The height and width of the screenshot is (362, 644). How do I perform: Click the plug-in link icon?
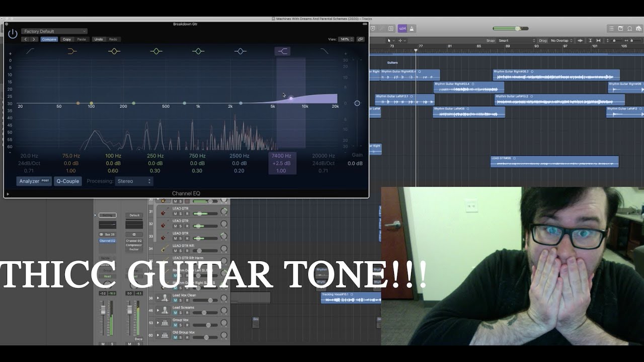[361, 39]
